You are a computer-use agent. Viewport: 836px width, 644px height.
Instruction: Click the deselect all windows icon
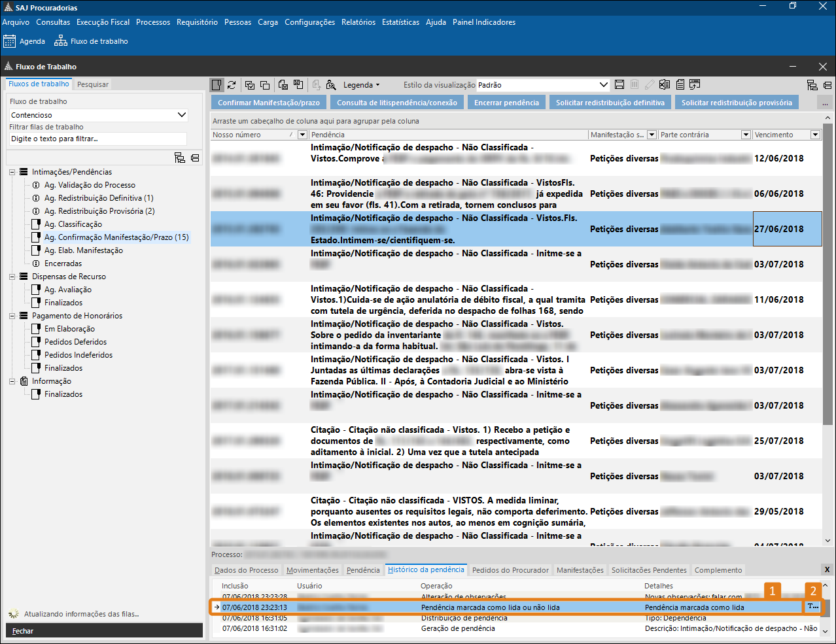[265, 85]
